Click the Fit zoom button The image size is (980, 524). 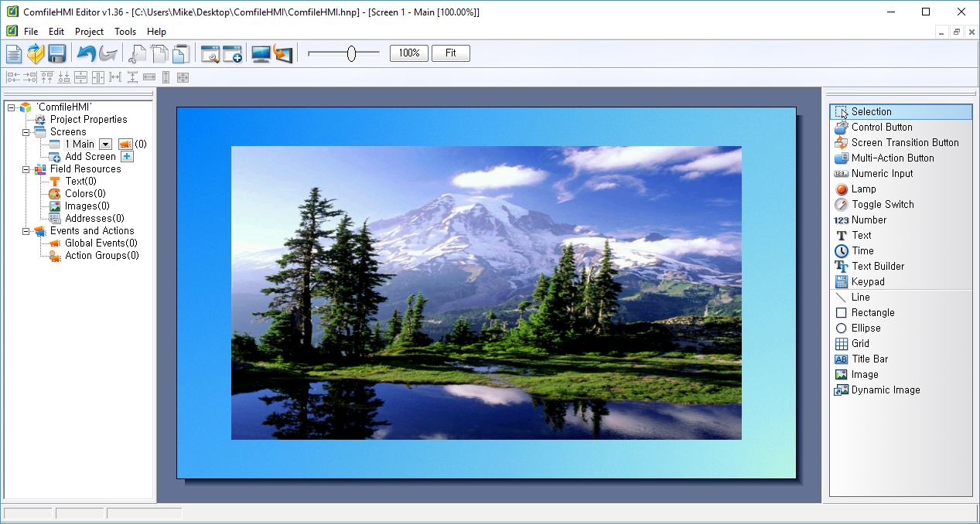[451, 53]
